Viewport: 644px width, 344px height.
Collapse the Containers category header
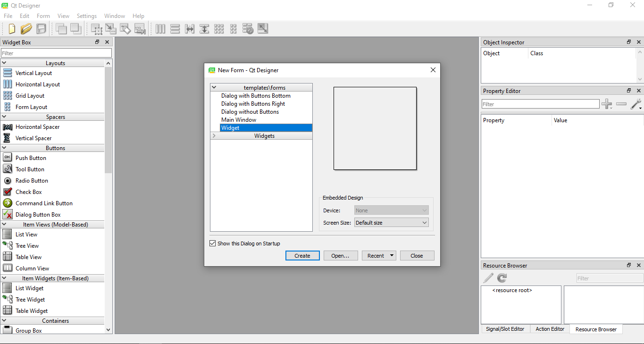[x=4, y=320]
